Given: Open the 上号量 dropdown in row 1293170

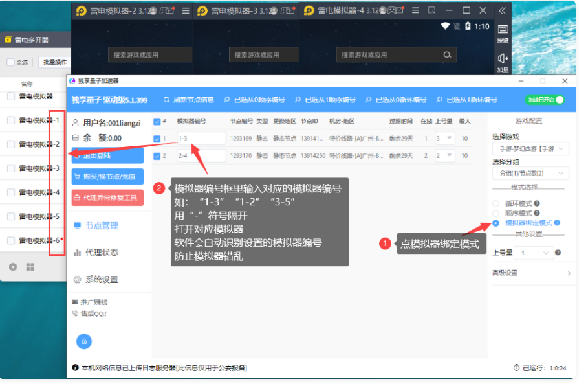Looking at the screenshot, I should [445, 156].
